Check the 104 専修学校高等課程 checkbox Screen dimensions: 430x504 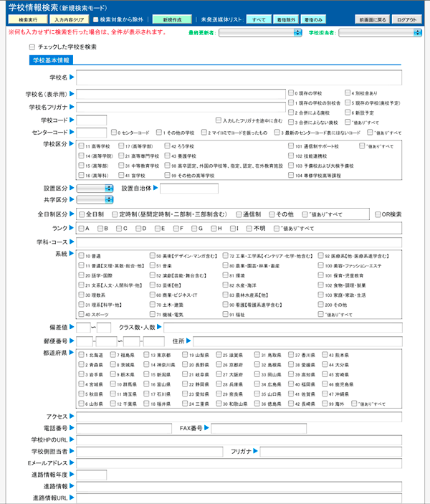tap(291, 175)
